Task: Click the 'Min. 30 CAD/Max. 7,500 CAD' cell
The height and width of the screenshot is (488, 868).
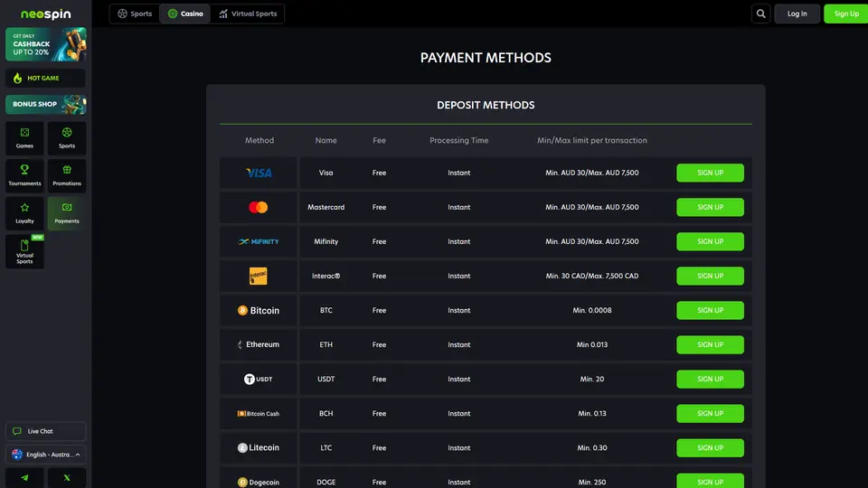Action: [x=591, y=277]
